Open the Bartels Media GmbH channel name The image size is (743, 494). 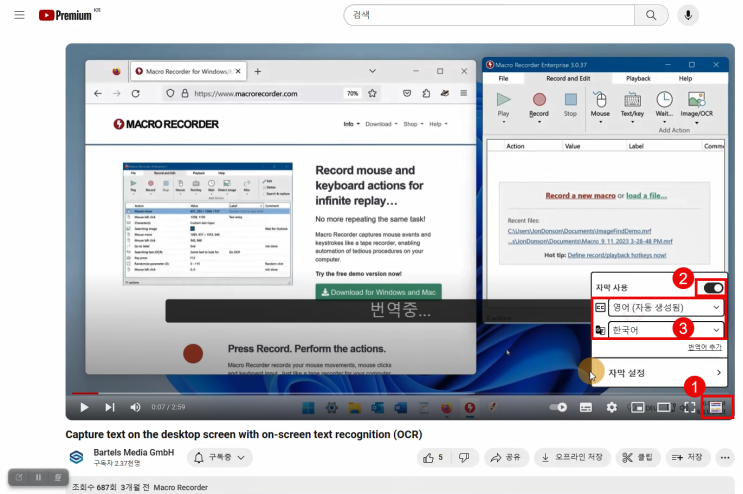click(134, 452)
